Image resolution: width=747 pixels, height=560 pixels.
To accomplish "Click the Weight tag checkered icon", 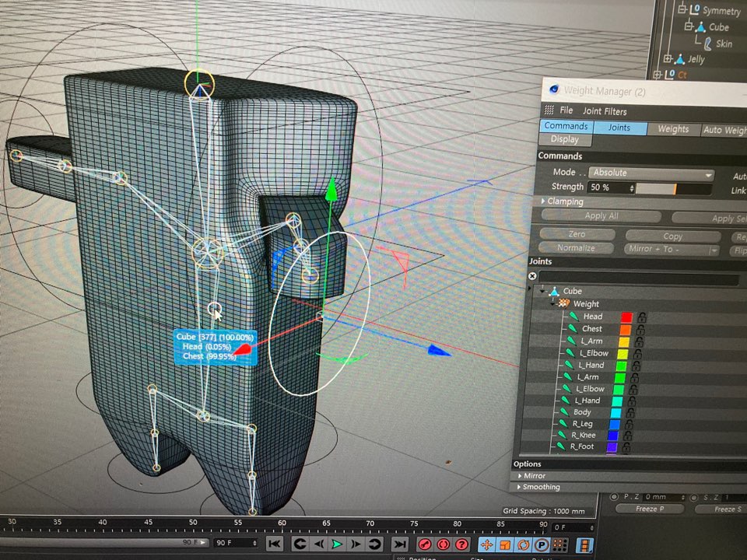I will pos(564,303).
